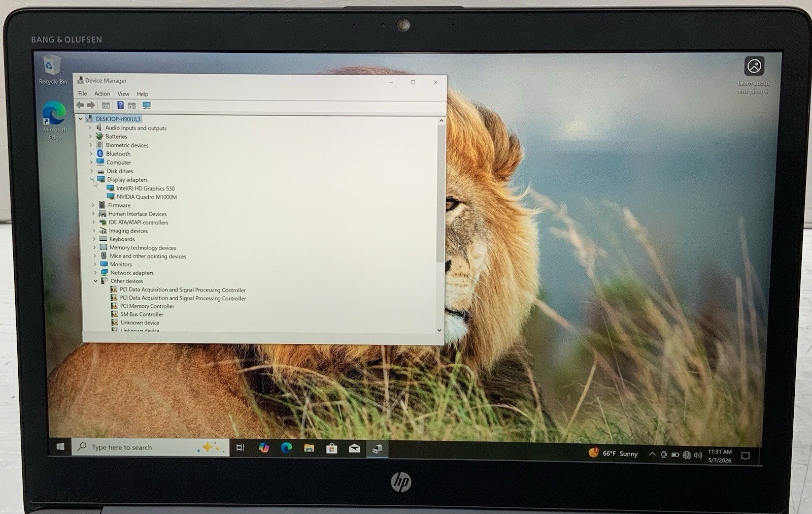Click the Monitors category icon
Viewport: 812px width, 514px height.
(104, 264)
